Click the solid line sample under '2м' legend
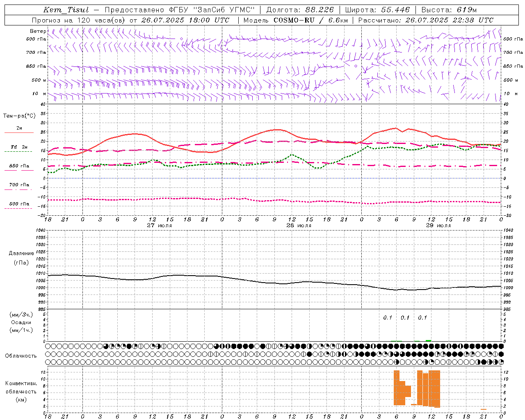The height and width of the screenshot is (420, 525). click(19, 133)
